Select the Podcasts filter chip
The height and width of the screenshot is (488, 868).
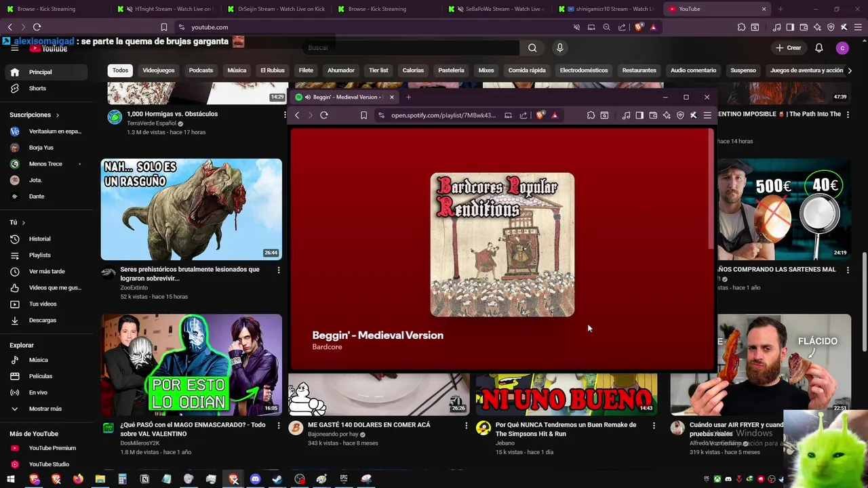point(201,70)
